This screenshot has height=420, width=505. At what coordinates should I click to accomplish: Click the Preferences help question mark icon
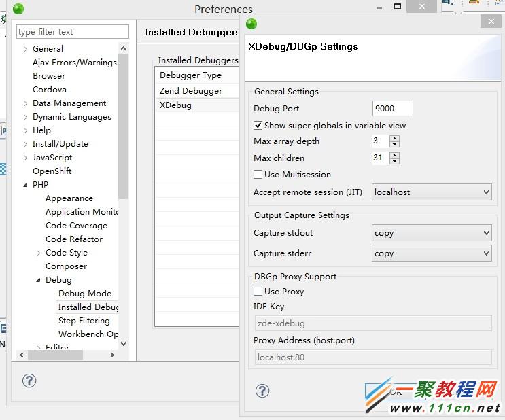tap(29, 381)
